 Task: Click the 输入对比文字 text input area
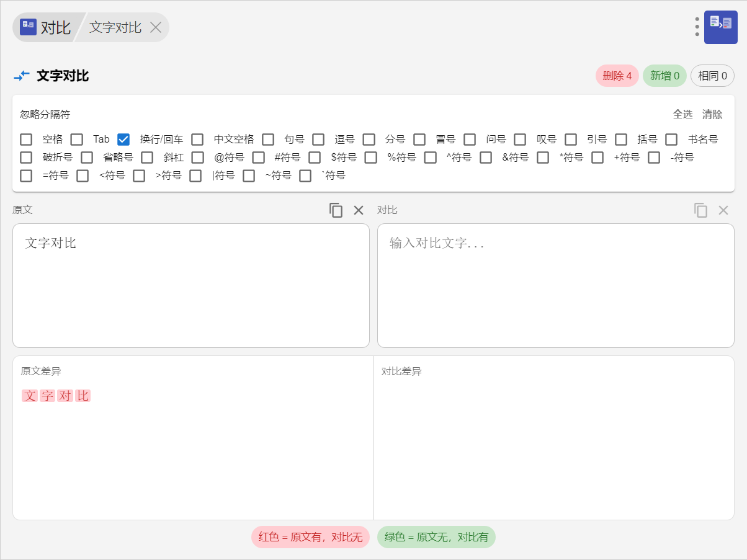click(x=555, y=285)
